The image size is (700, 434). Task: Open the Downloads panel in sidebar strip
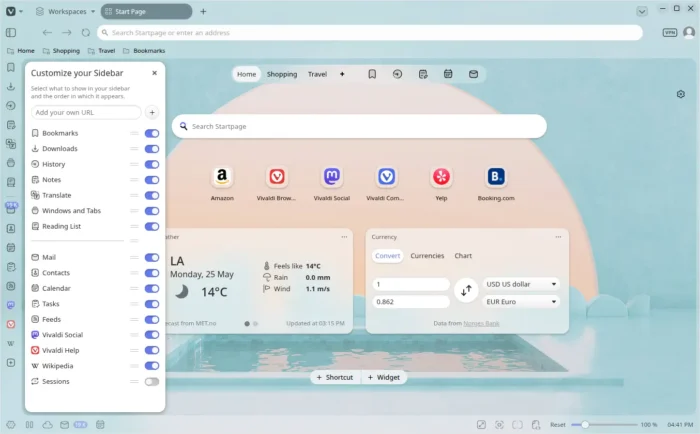coord(11,86)
